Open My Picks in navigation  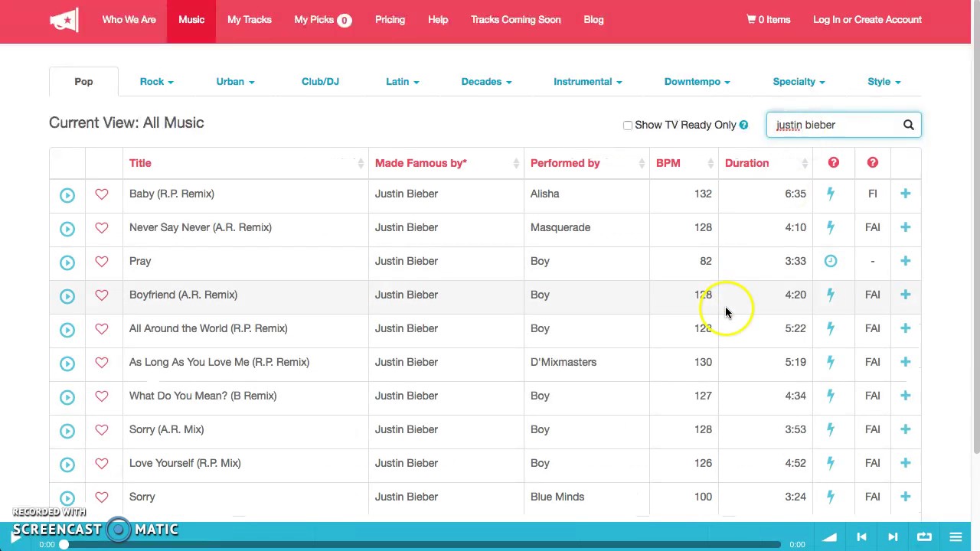pyautogui.click(x=322, y=20)
